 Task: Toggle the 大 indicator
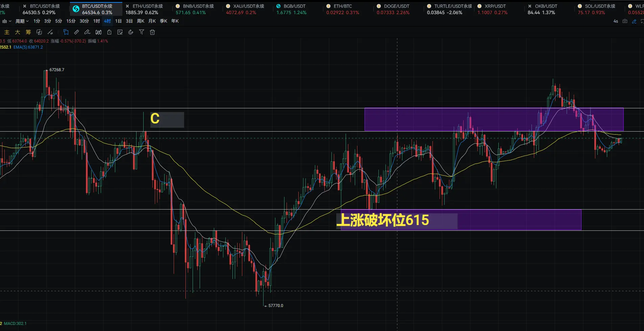pyautogui.click(x=18, y=32)
